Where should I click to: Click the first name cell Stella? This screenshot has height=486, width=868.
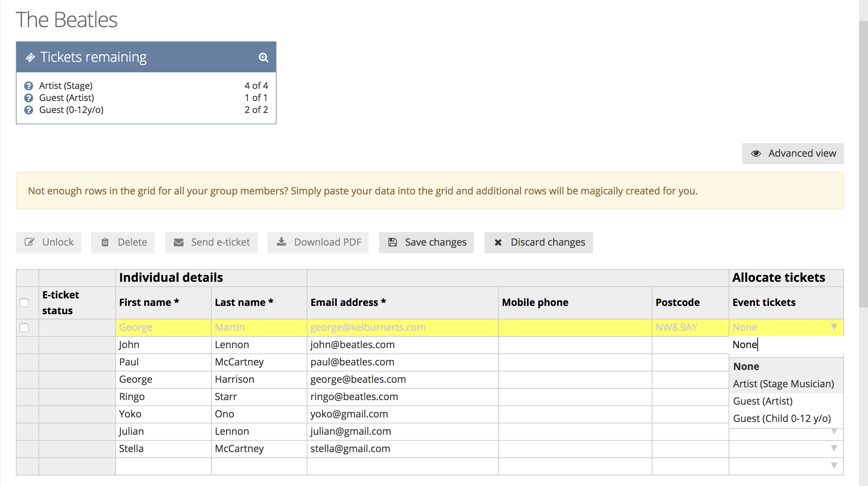163,449
